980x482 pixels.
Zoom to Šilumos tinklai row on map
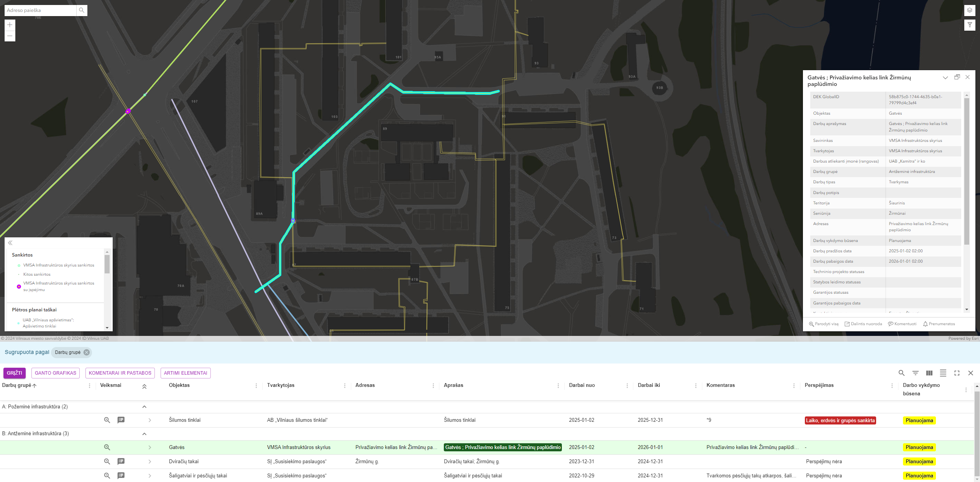pyautogui.click(x=107, y=420)
